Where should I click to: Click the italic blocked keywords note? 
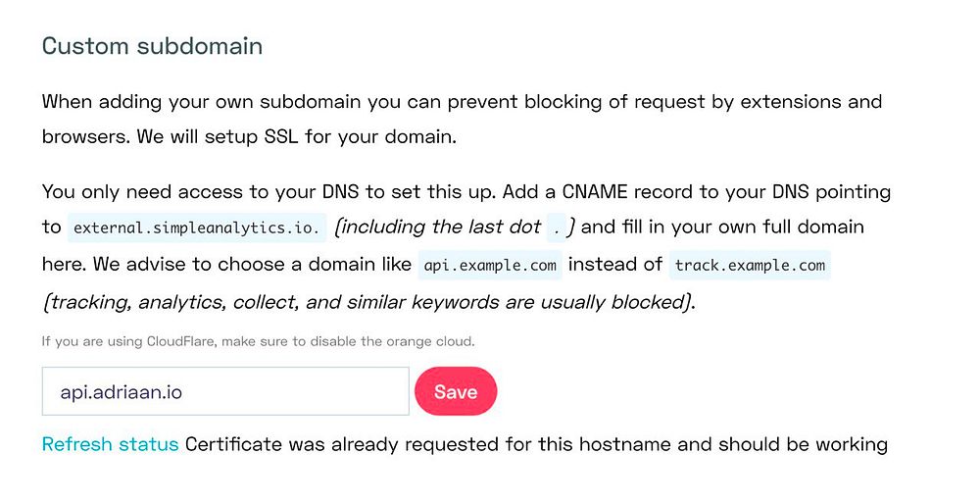368,302
